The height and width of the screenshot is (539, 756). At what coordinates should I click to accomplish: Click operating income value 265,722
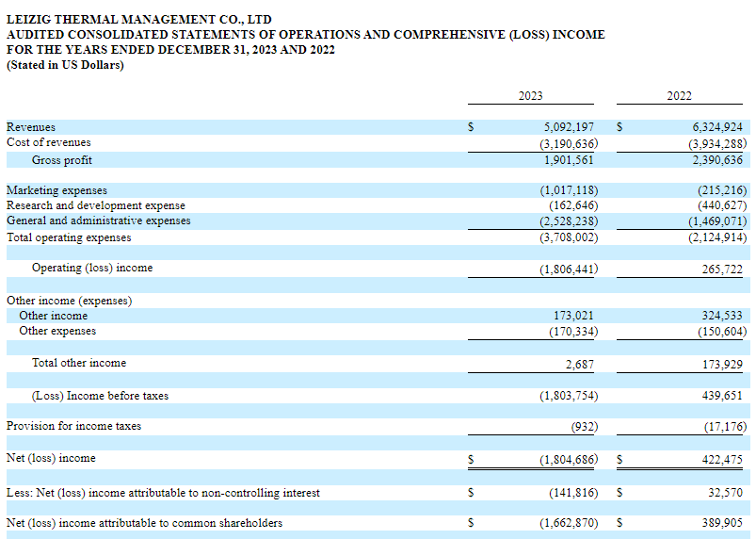pos(722,269)
